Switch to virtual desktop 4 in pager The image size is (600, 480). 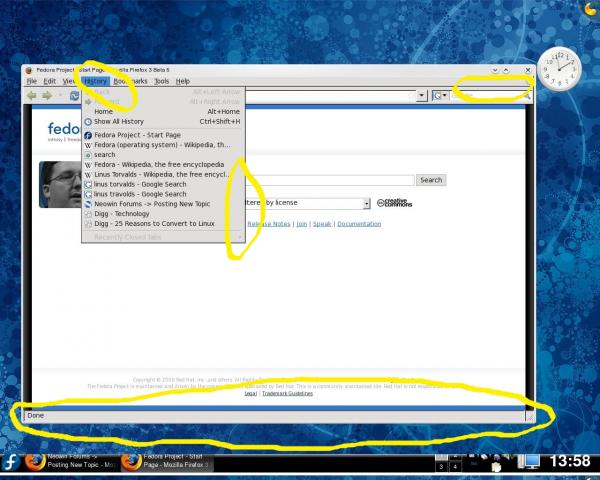(455, 467)
